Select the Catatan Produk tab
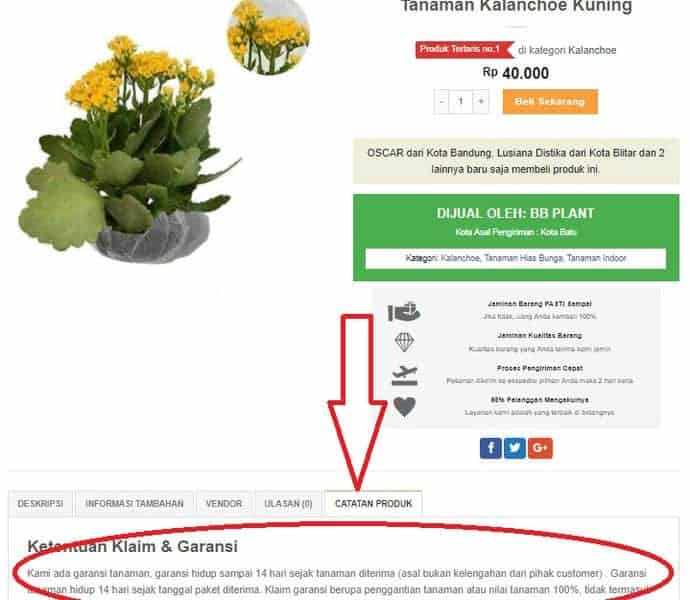This screenshot has height=600, width=690. coord(373,503)
